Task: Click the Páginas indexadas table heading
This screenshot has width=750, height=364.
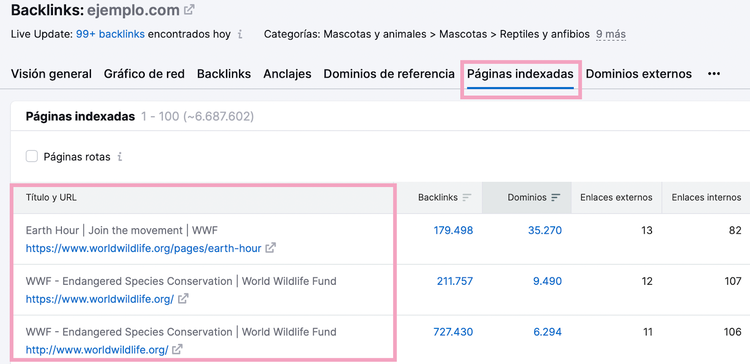Action: click(80, 117)
